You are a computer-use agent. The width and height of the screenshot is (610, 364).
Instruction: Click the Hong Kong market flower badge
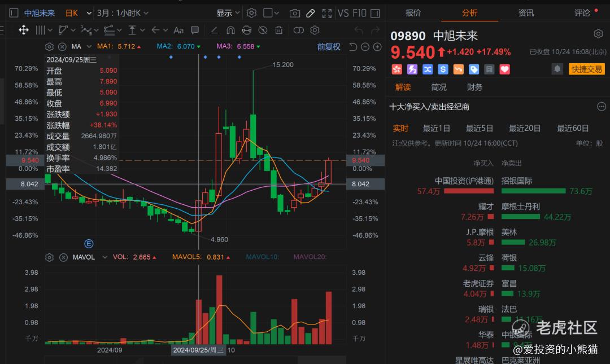point(397,69)
